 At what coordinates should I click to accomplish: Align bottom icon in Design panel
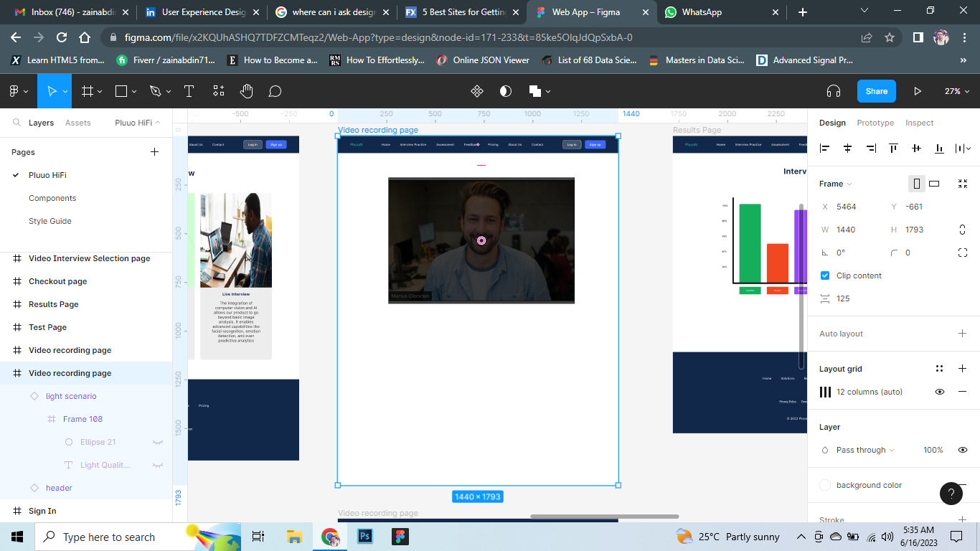[x=939, y=149]
